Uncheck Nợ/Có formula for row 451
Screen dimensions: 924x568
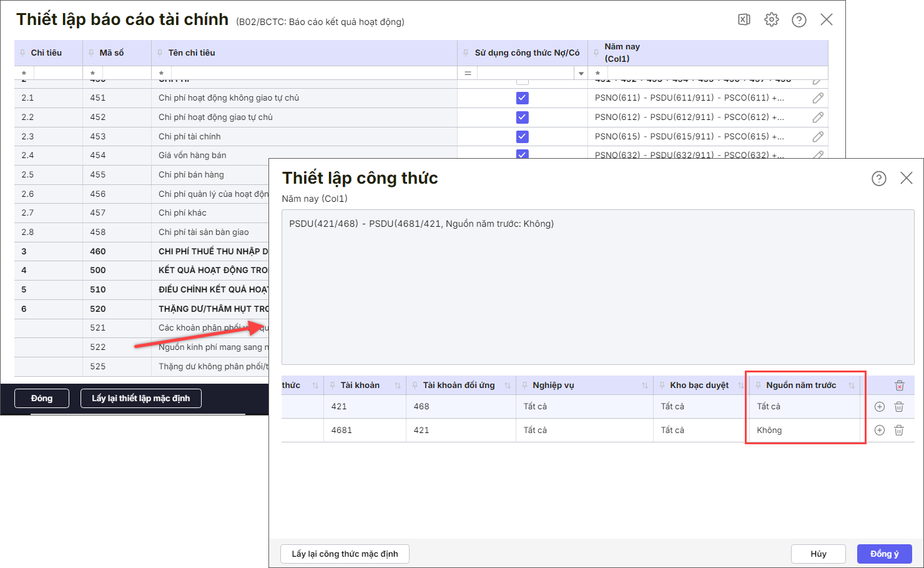pyautogui.click(x=523, y=98)
